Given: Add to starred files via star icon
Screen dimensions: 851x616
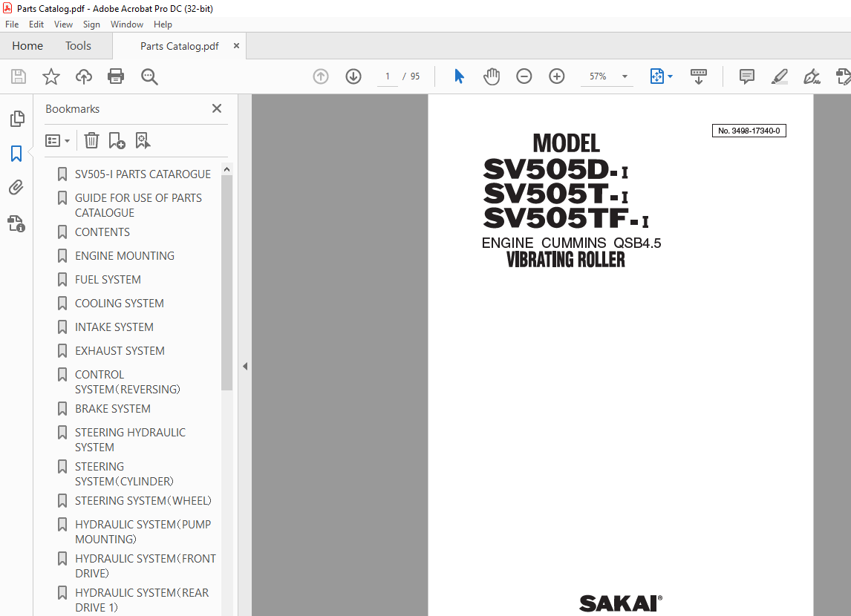Looking at the screenshot, I should tap(51, 76).
